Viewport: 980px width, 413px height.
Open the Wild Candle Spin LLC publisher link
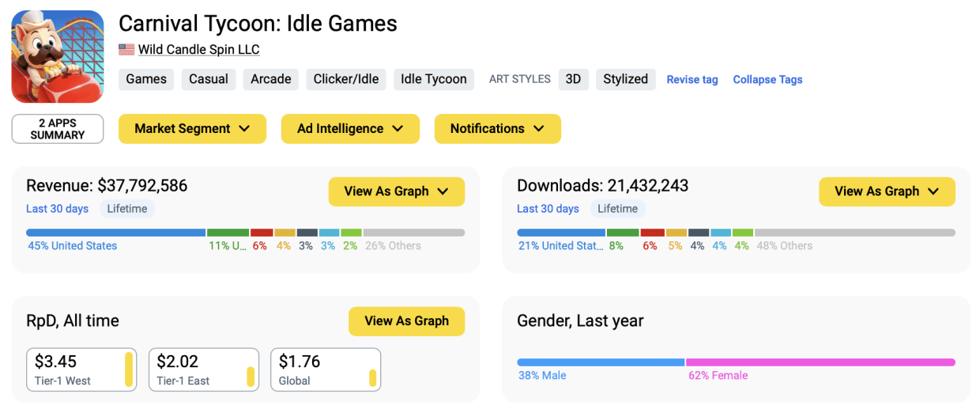point(198,50)
